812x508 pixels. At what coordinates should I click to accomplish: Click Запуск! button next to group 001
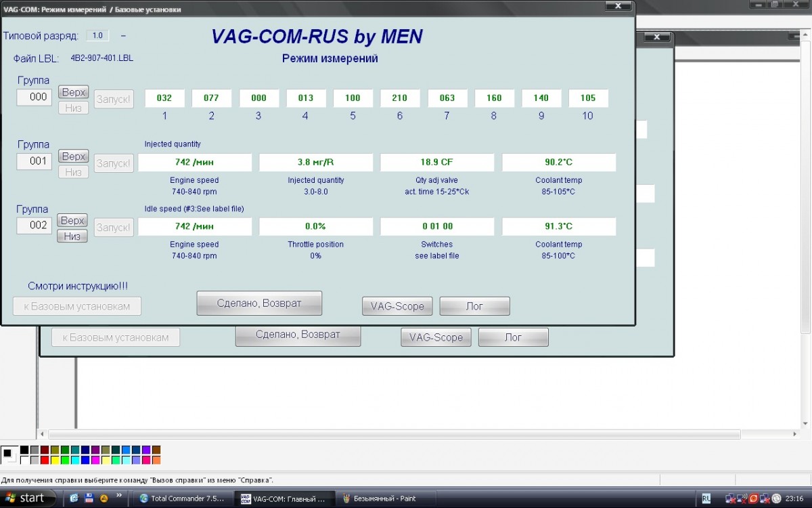[114, 163]
